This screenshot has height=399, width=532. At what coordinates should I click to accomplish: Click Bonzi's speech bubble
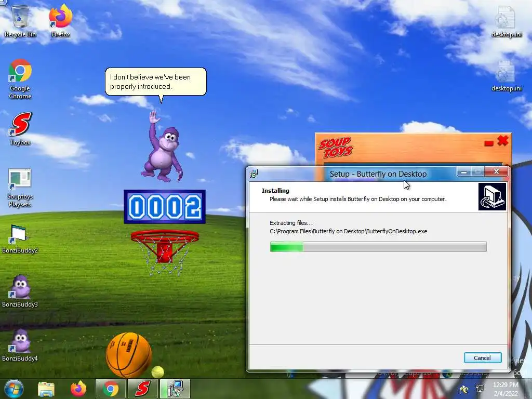[155, 82]
